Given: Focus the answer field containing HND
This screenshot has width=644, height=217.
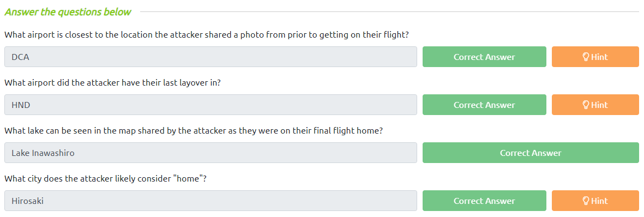Looking at the screenshot, I should 210,105.
